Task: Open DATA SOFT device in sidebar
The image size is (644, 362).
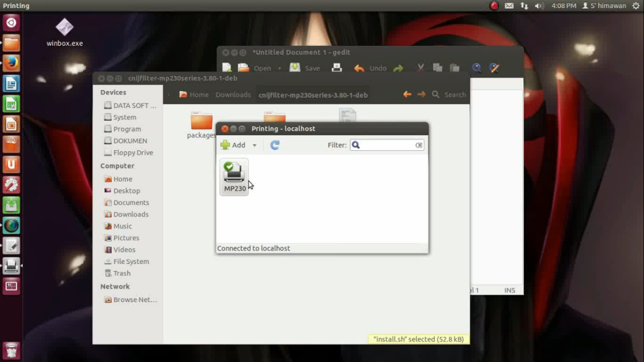Action: pyautogui.click(x=130, y=106)
